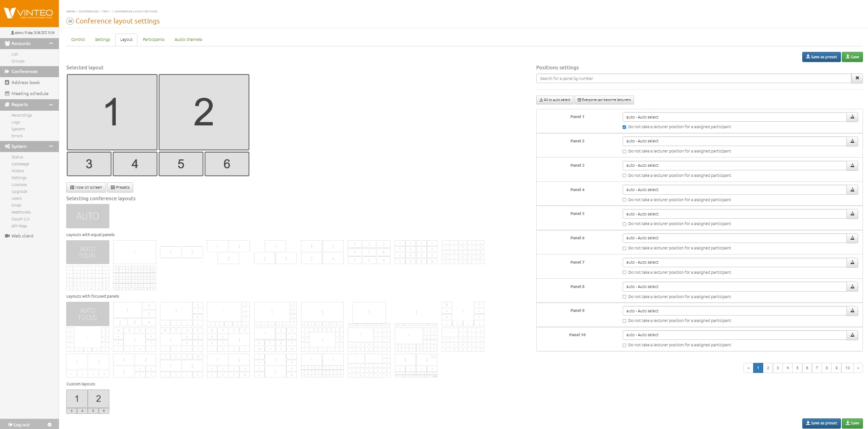Image resolution: width=868 pixels, height=429 pixels.
Task: Collapse the Accounts section using its chevron
Action: coord(51,44)
